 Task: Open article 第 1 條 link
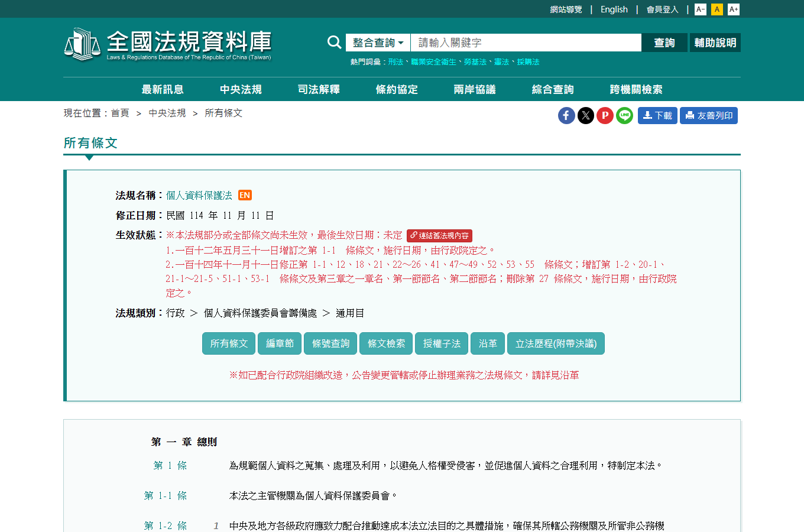pyautogui.click(x=170, y=465)
